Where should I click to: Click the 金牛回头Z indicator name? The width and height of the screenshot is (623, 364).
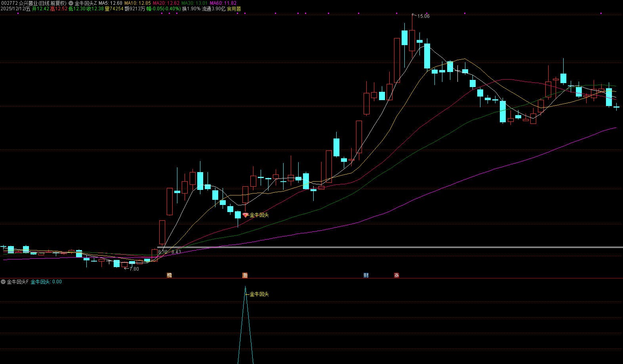pos(86,3)
